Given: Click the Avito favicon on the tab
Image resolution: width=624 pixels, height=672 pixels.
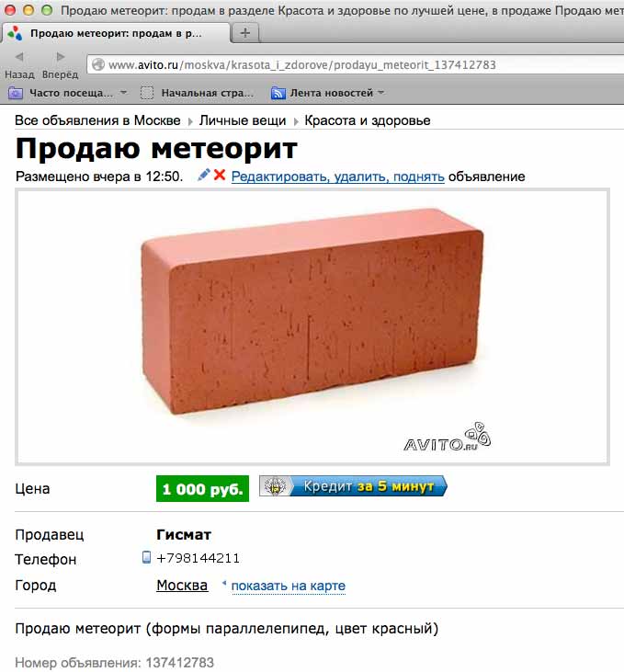Looking at the screenshot, I should (15, 33).
